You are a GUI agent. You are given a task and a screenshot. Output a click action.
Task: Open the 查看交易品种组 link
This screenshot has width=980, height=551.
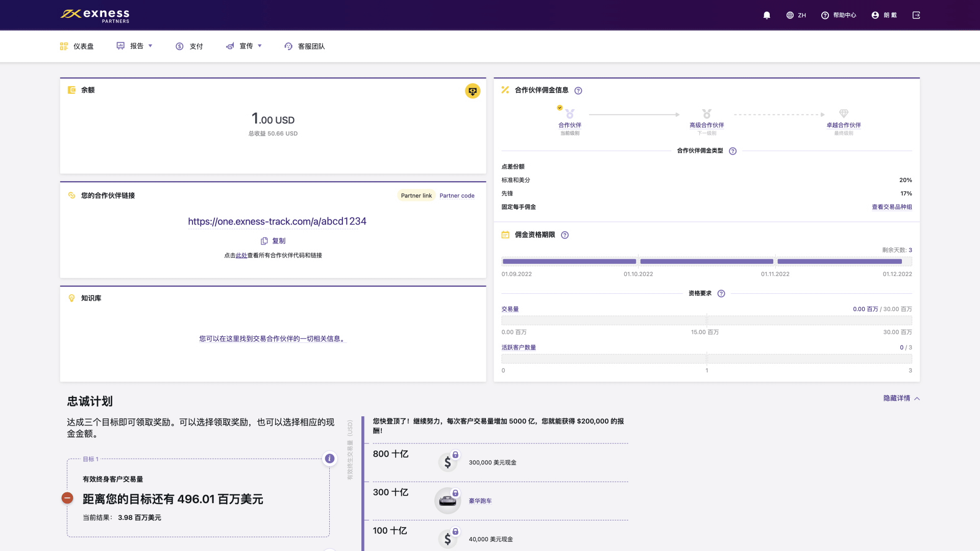click(x=892, y=207)
